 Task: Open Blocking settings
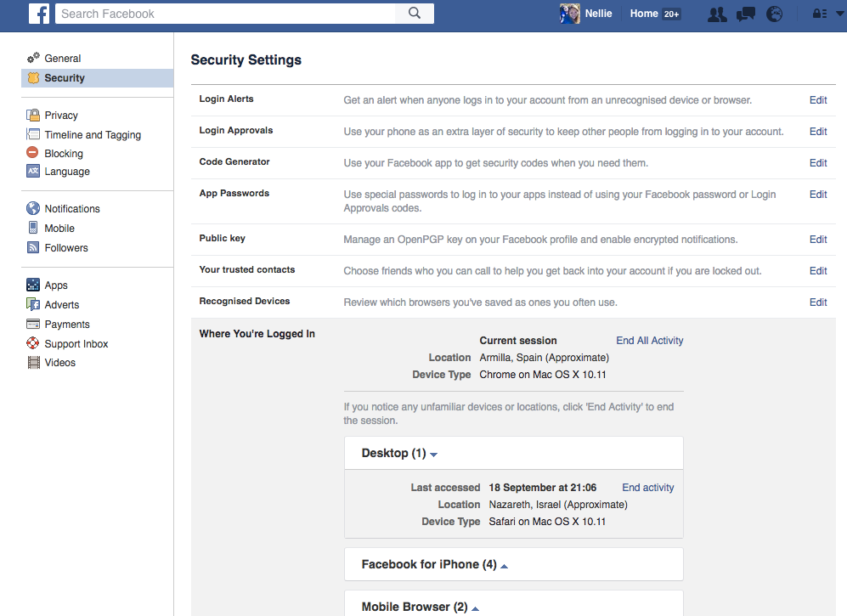tap(64, 154)
